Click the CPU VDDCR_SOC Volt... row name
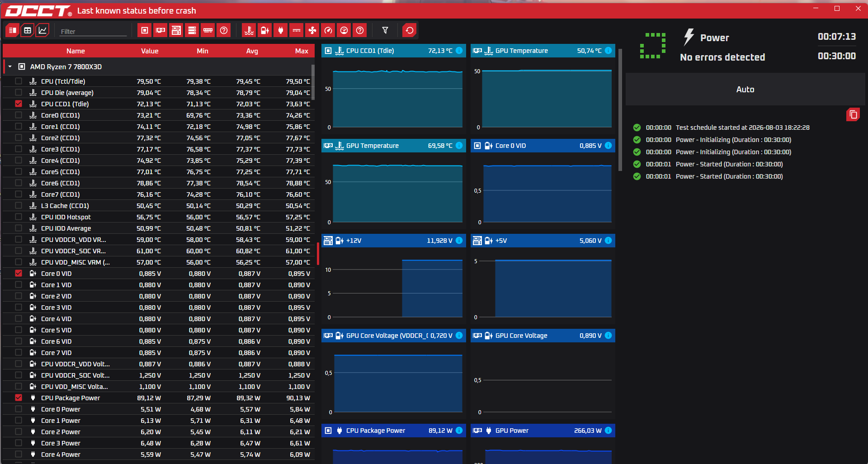868x464 pixels. point(75,375)
